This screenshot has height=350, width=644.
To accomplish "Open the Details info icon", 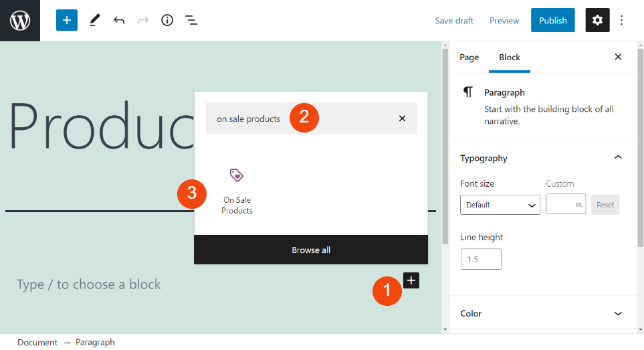I will point(167,20).
